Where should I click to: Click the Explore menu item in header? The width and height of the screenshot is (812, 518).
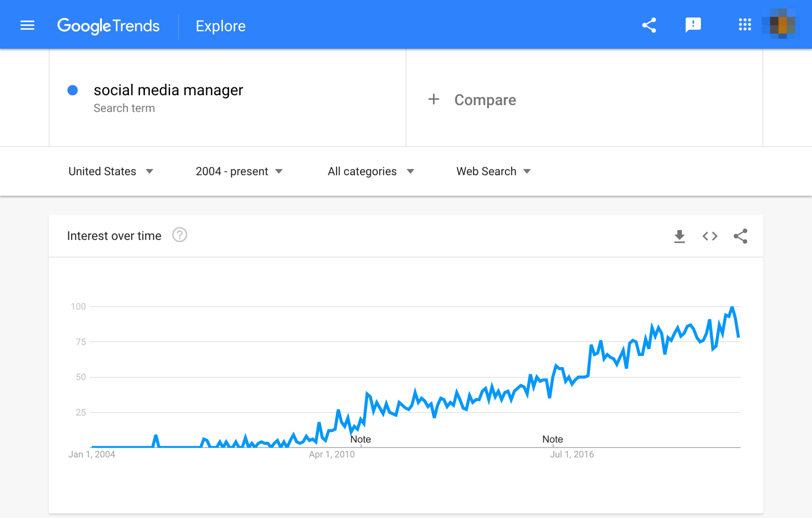(221, 26)
